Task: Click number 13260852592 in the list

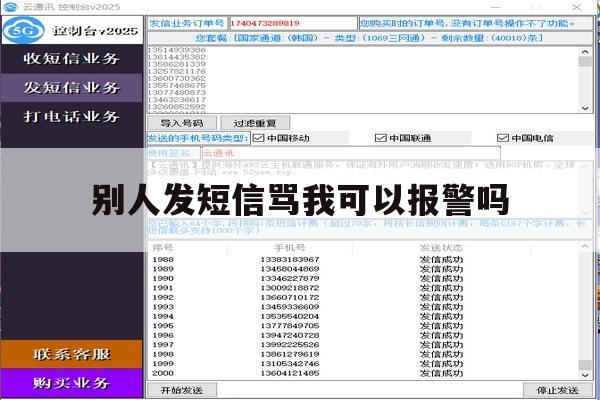Action: pyautogui.click(x=176, y=106)
